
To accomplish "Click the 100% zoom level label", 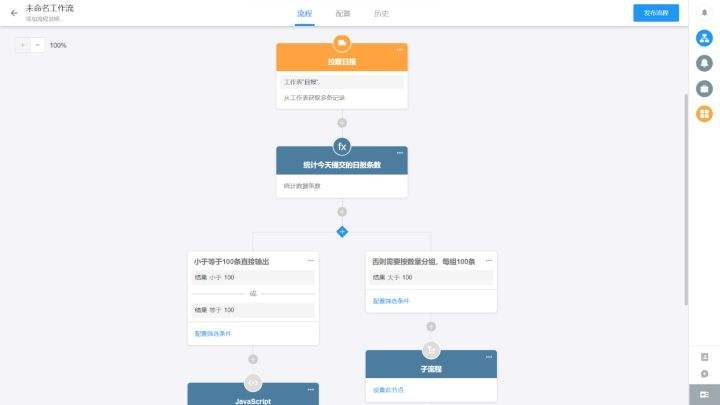I will coord(58,45).
